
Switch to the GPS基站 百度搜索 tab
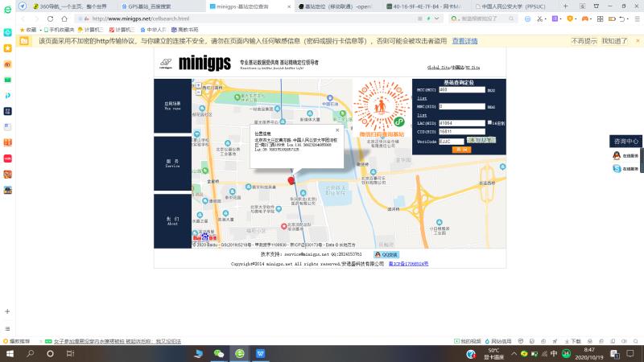click(x=150, y=6)
